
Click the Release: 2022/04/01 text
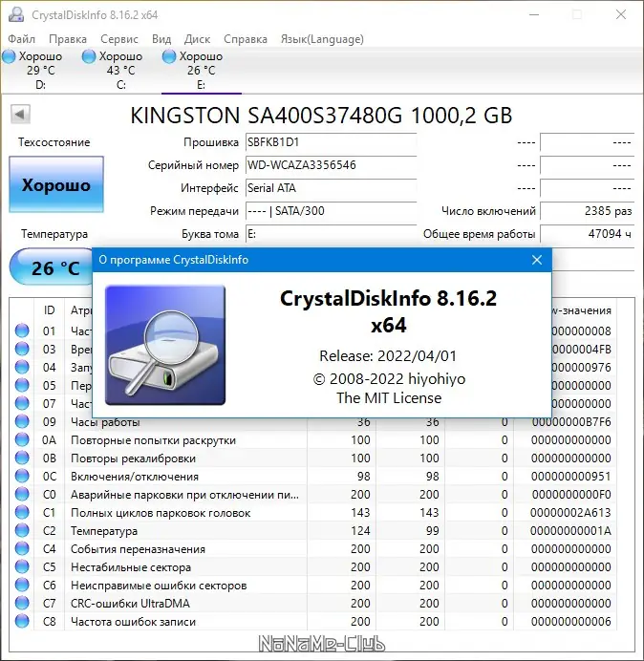pyautogui.click(x=388, y=355)
